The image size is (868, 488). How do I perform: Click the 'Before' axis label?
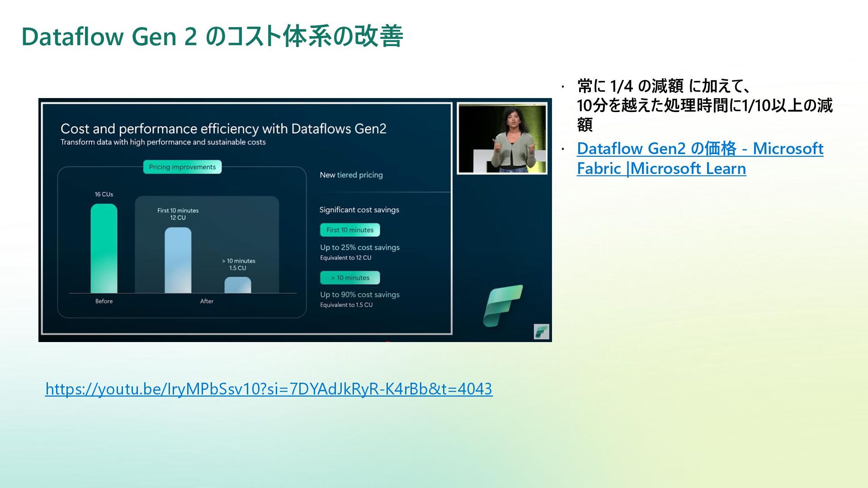(104, 301)
